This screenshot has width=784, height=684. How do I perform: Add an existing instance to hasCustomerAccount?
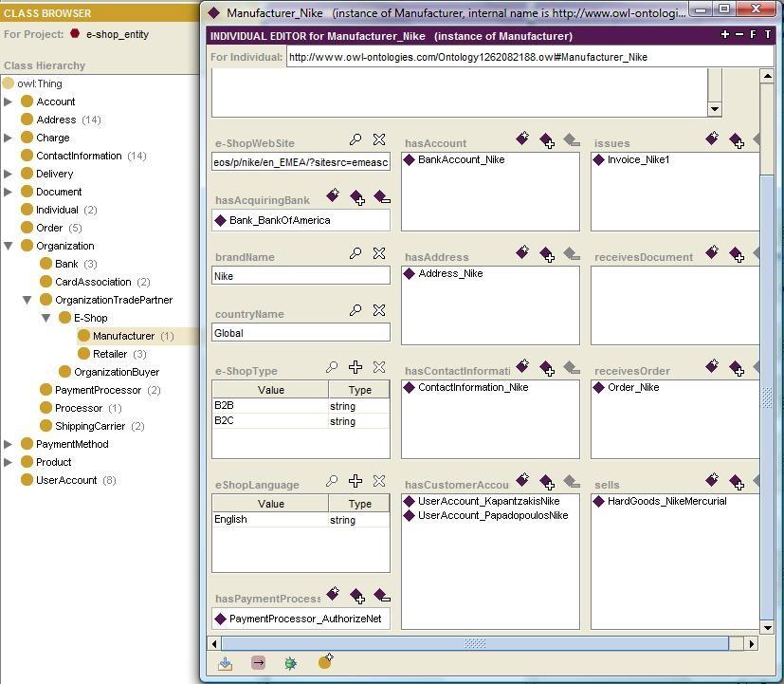coord(547,482)
